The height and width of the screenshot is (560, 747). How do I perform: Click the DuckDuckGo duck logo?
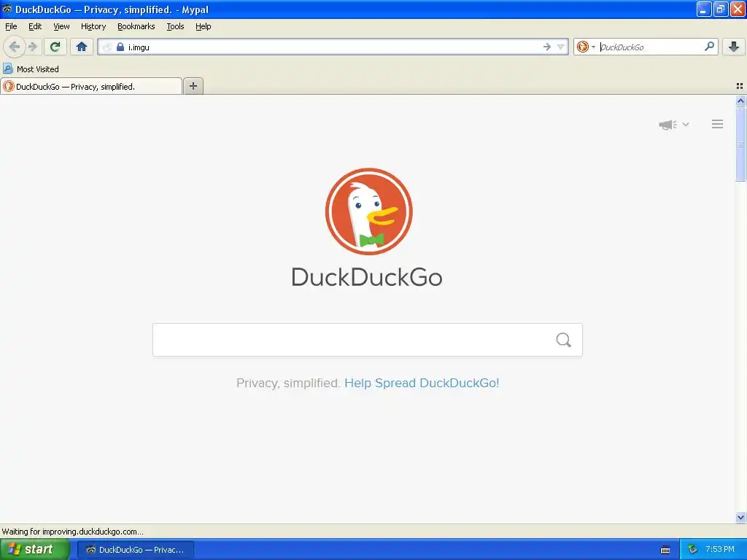click(x=368, y=211)
